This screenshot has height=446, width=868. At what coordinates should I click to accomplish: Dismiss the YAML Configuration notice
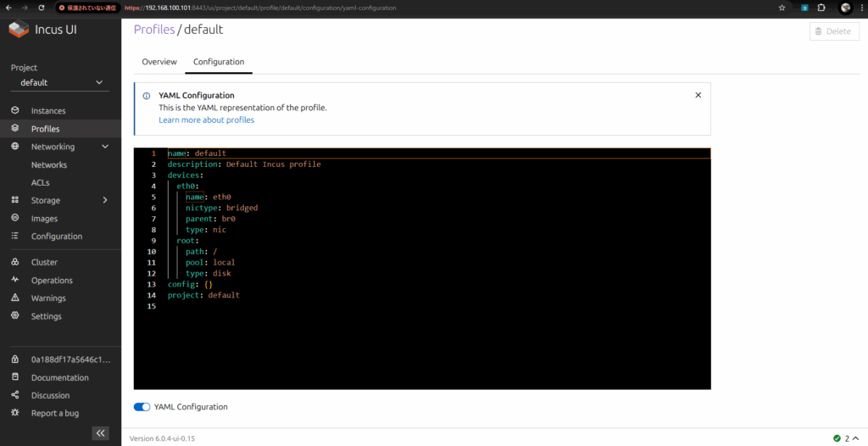pos(698,95)
